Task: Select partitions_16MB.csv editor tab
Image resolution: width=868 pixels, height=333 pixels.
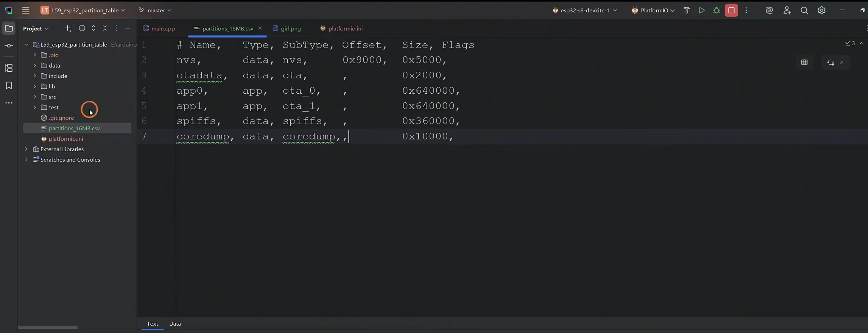Action: pos(228,29)
